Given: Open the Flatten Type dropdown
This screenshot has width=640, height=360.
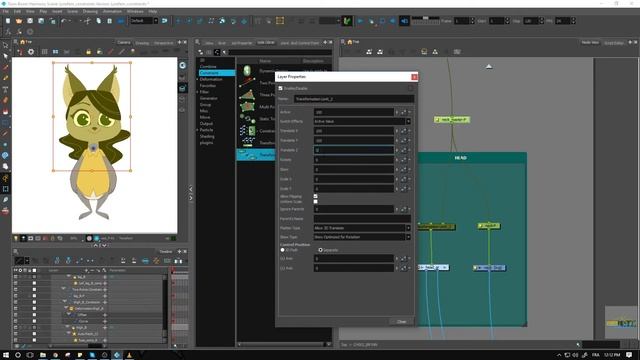Looking at the screenshot, I should (x=362, y=228).
